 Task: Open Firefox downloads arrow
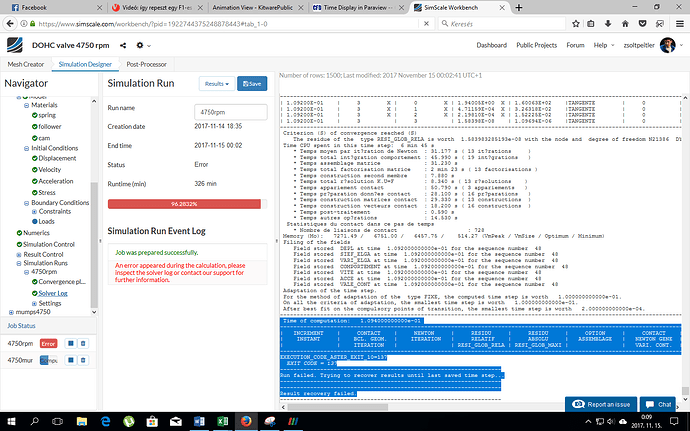[608, 24]
